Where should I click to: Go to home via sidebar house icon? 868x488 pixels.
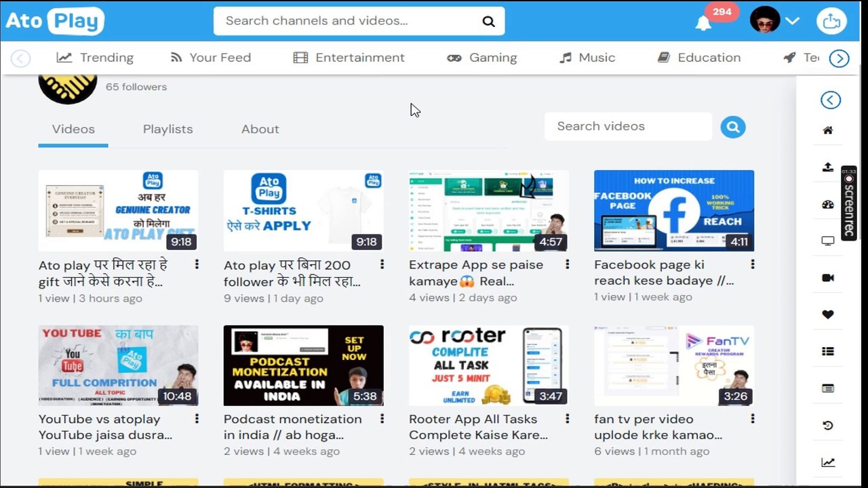pyautogui.click(x=828, y=130)
